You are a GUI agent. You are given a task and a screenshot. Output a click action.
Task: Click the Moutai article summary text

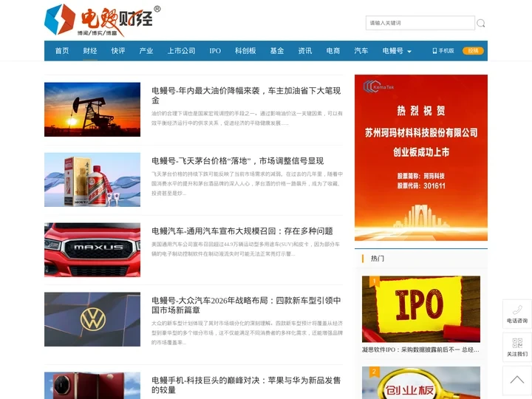point(247,183)
